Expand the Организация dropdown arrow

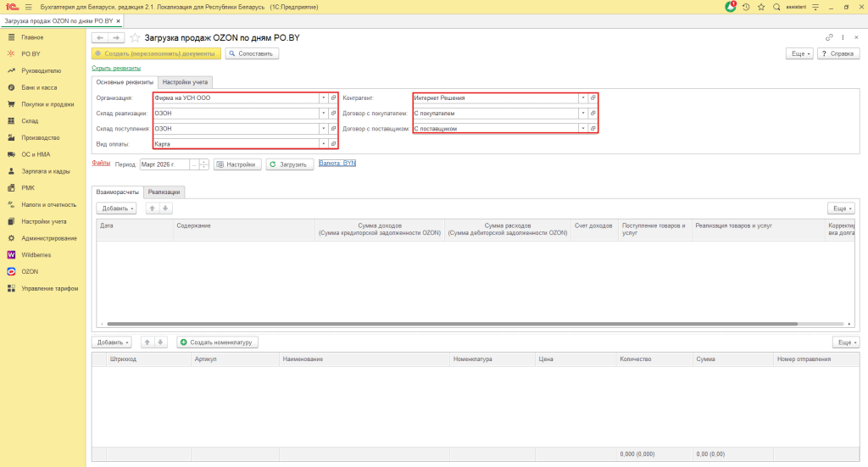(x=323, y=98)
